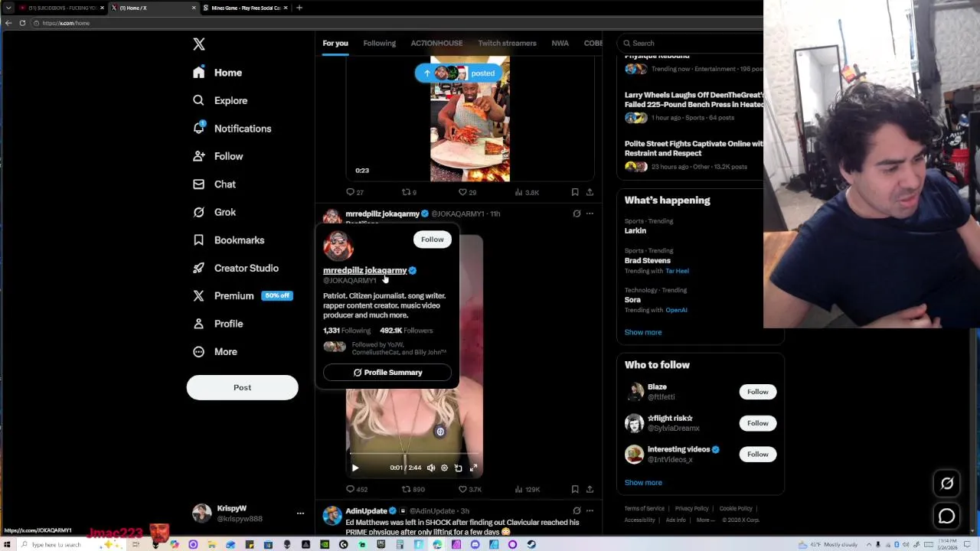Open the Home page from sidebar
Screen dimensions: 980x551
tap(217, 73)
